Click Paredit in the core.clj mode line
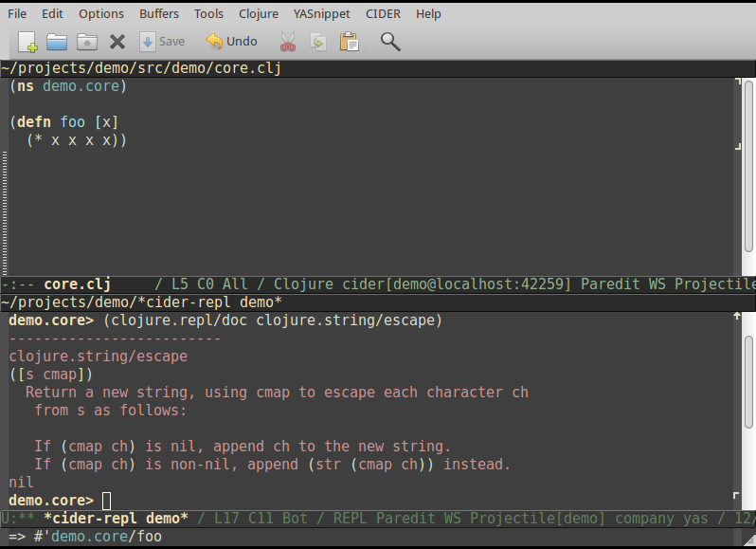756x549 pixels. 610,284
